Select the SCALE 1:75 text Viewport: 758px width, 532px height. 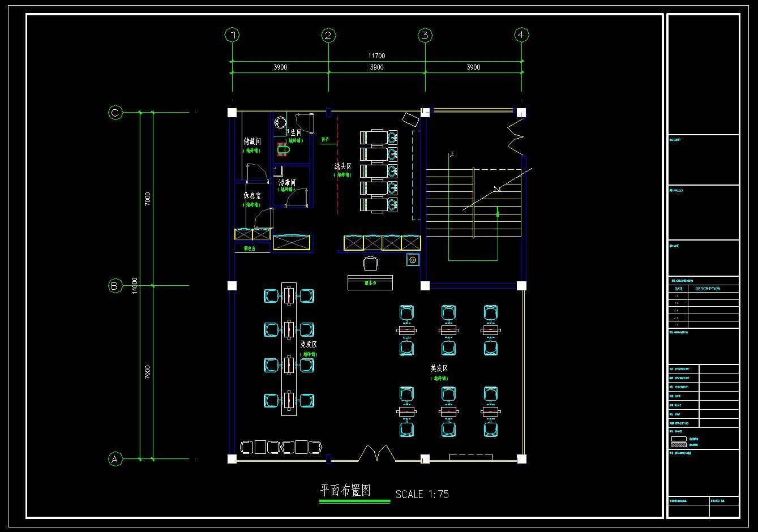coord(422,494)
